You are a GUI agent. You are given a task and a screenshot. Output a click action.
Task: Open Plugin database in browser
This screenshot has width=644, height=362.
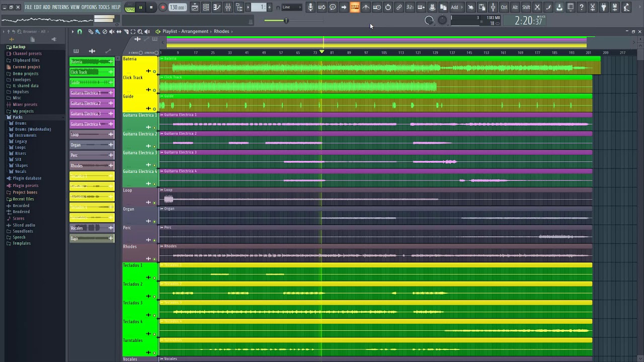(27, 178)
